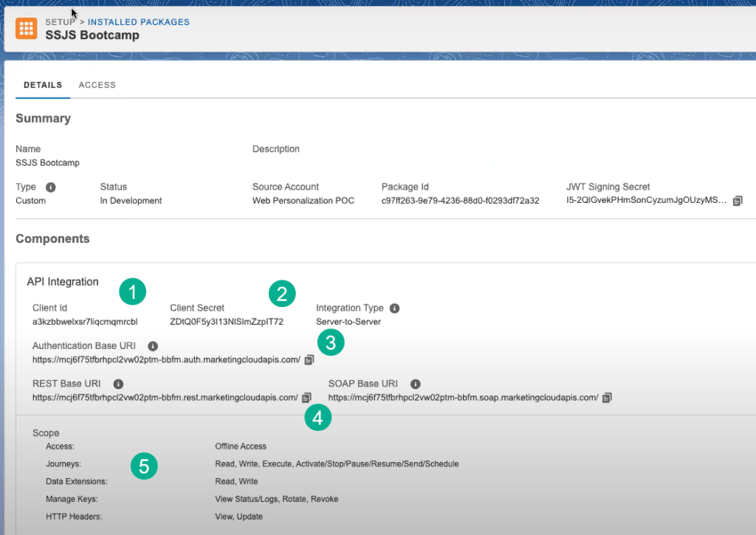This screenshot has height=535, width=756.
Task: Switch to the Details tab
Action: pos(43,85)
